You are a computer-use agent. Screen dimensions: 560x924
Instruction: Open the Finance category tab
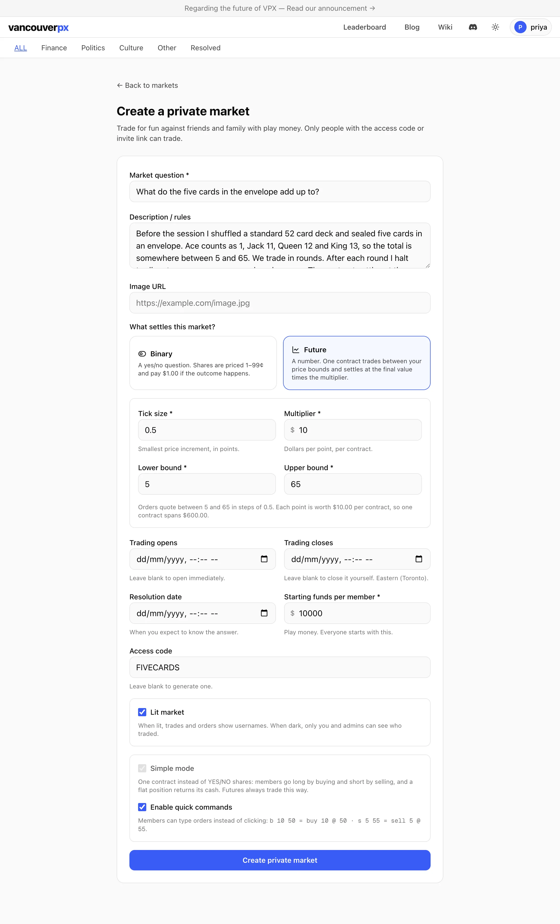coord(54,48)
